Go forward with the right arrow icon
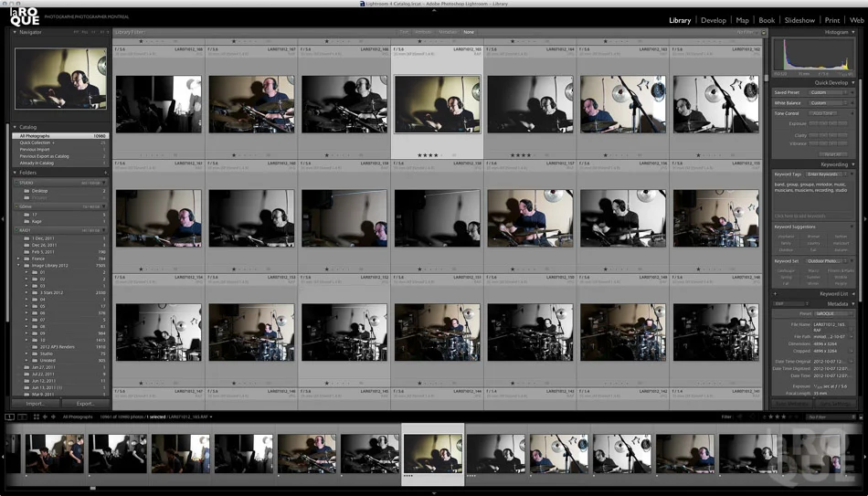 click(x=53, y=417)
